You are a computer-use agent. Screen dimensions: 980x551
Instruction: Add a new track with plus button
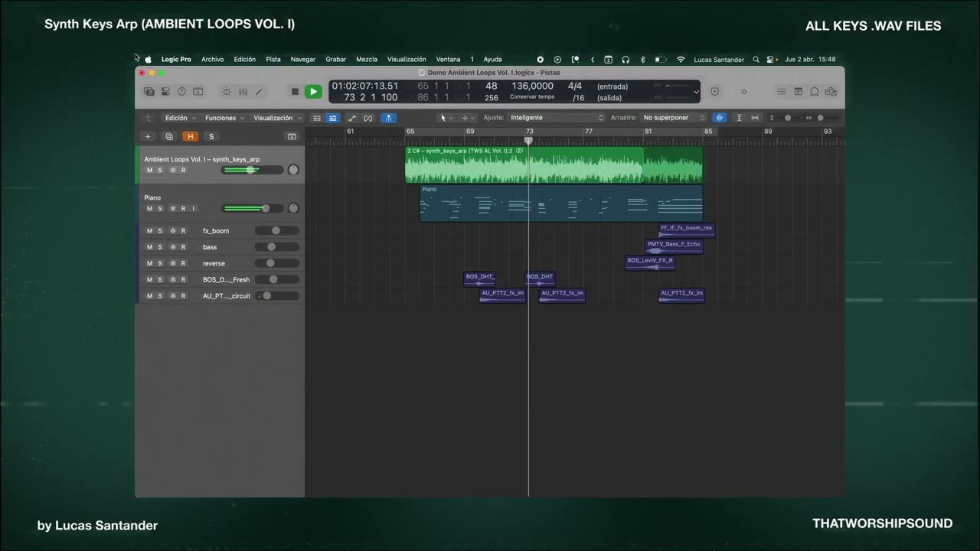148,136
